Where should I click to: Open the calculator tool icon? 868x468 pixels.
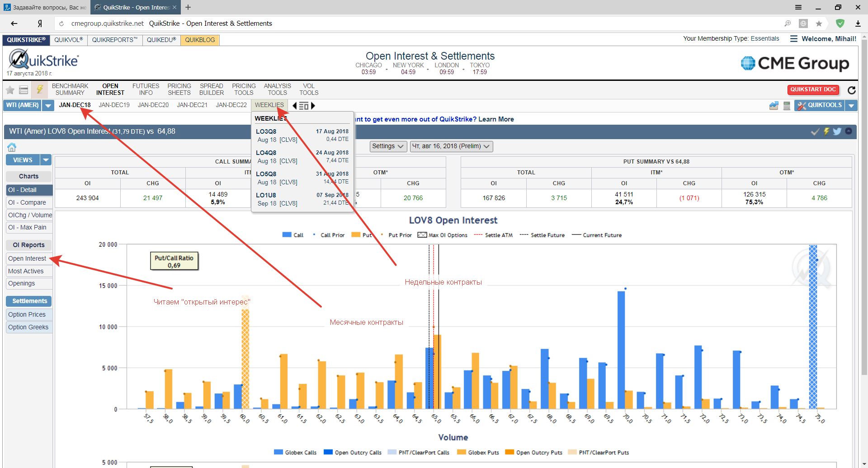click(787, 106)
